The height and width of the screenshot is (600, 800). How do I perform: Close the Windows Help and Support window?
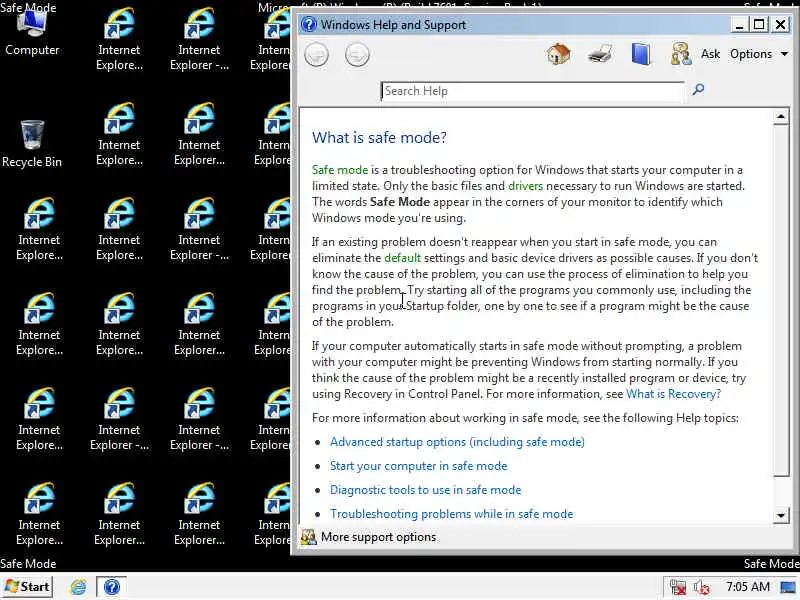click(x=781, y=24)
